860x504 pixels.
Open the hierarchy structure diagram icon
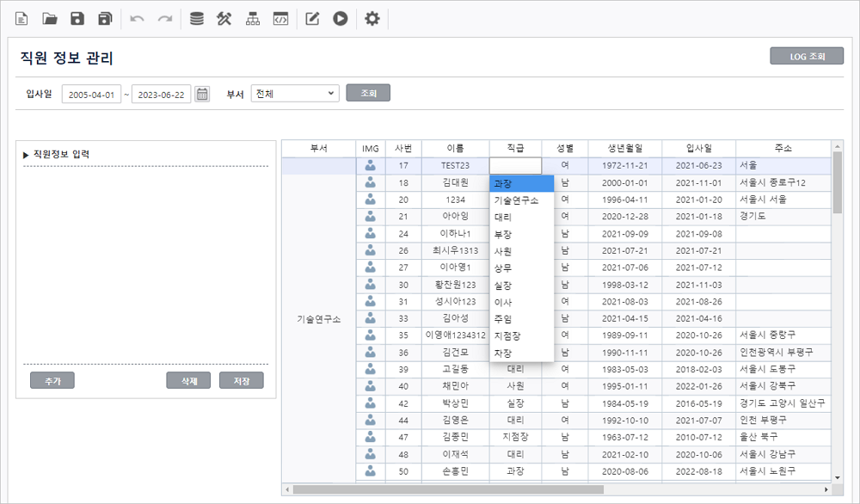(253, 19)
